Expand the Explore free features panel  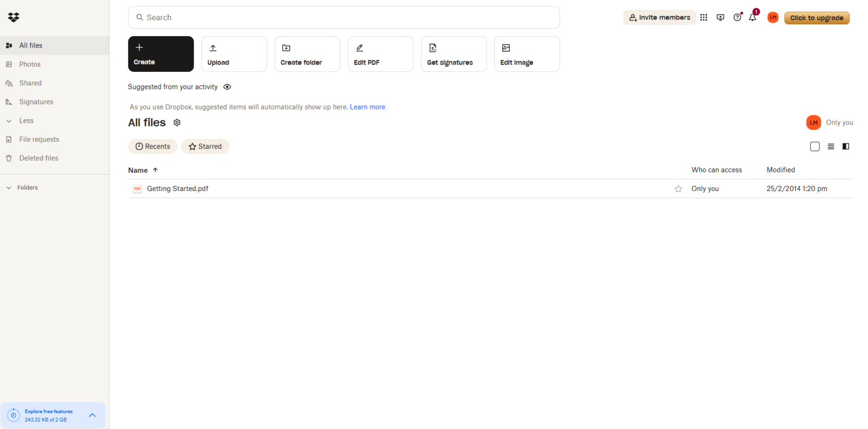93,415
